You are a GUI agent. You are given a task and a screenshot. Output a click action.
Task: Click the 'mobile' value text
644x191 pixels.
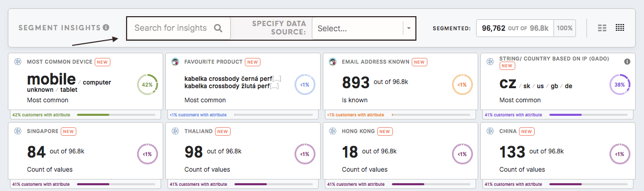point(51,79)
